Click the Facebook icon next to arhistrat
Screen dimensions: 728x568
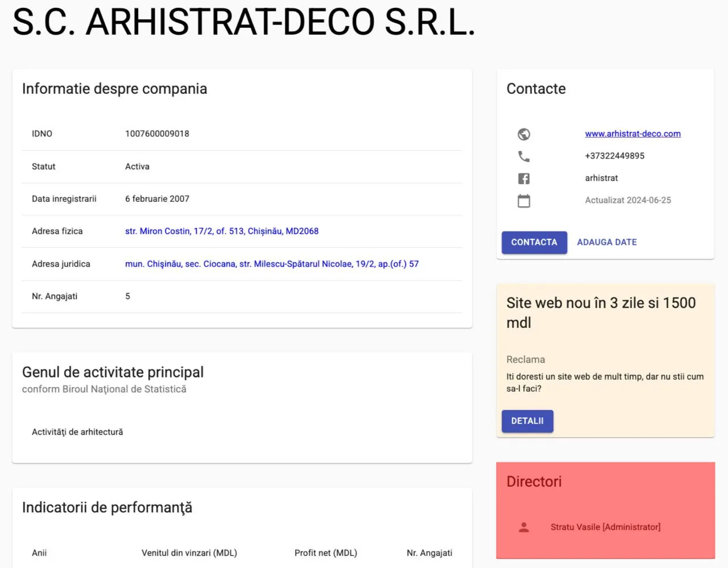tap(524, 179)
